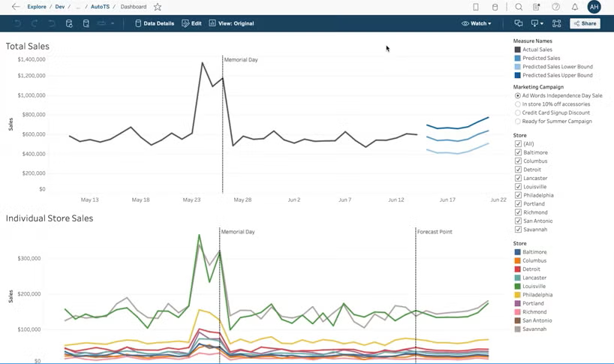Viewport: 614px width, 364px height.
Task: Click the device preview phone icon
Action: point(476,7)
